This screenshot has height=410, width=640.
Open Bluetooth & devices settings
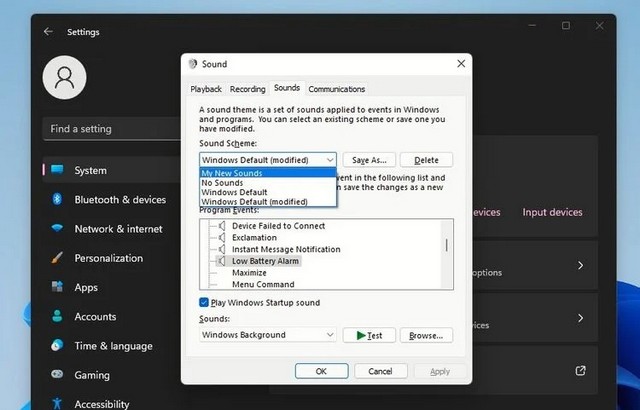[111, 199]
